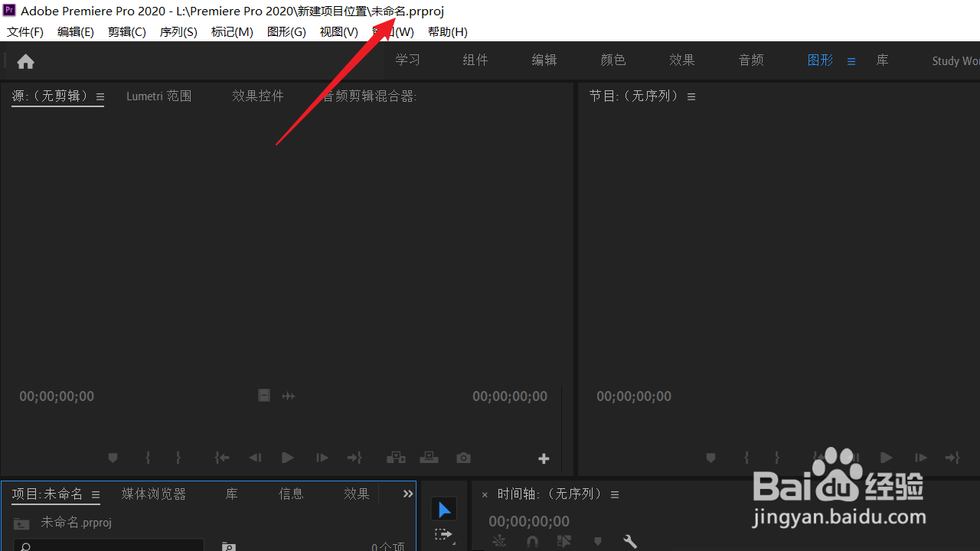
Task: Step forward one frame in Program monitor
Action: pos(921,458)
